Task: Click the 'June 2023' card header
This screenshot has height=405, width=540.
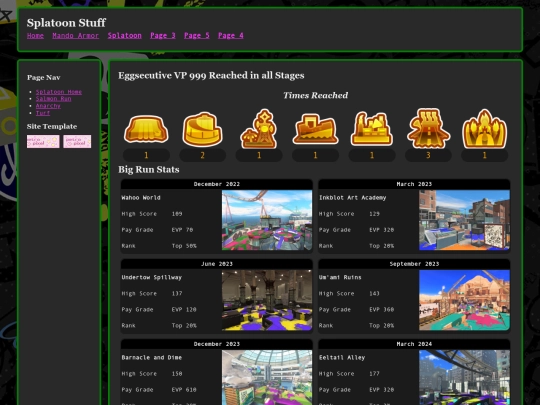Action: [217, 264]
